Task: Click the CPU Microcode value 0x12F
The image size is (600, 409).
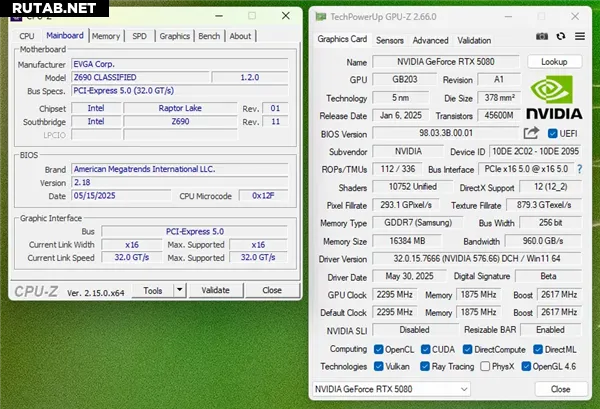Action: click(263, 196)
